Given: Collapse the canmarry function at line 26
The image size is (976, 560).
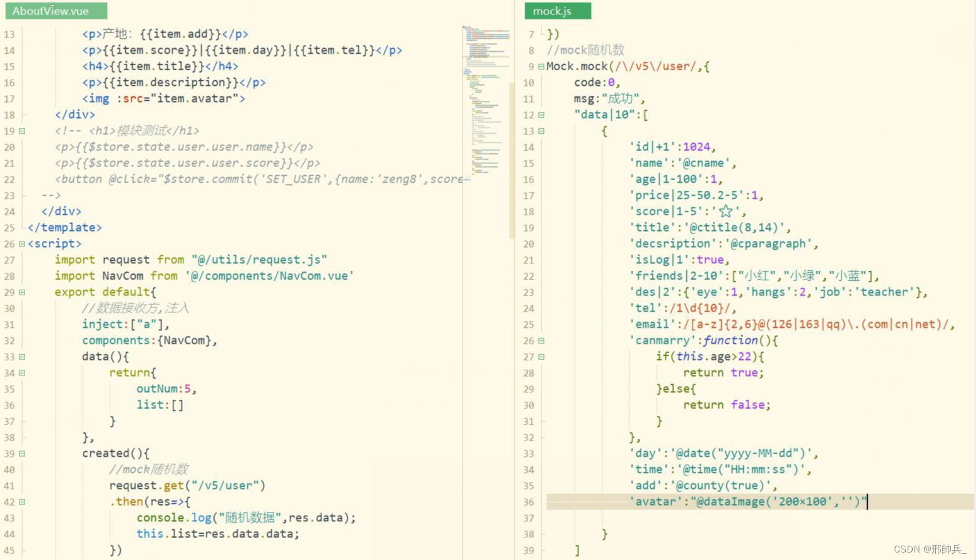Looking at the screenshot, I should 541,341.
